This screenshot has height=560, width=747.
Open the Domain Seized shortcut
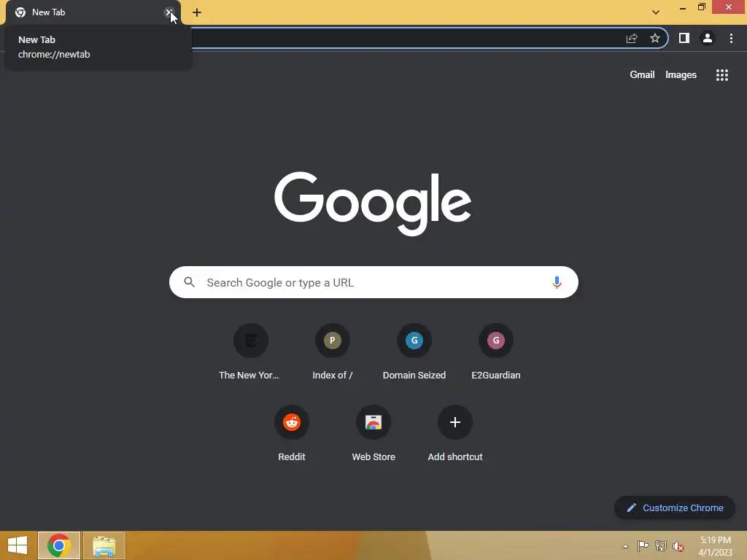point(414,352)
